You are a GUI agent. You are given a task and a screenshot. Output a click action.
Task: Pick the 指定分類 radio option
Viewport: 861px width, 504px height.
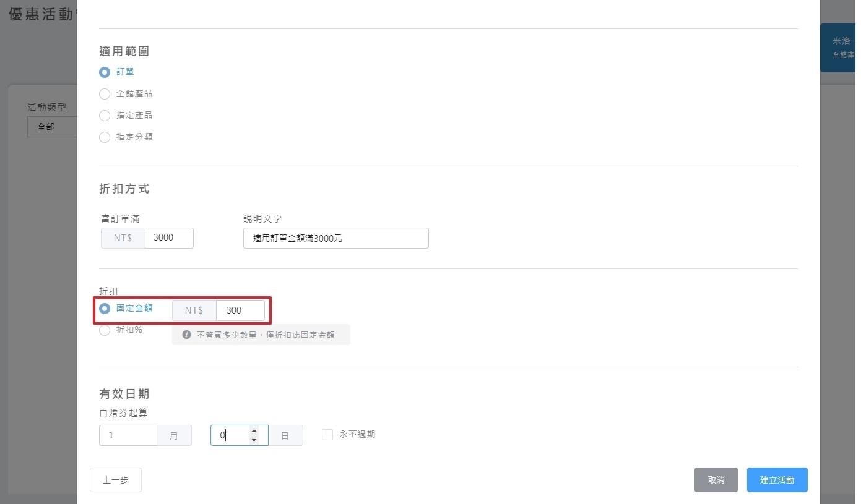tap(105, 137)
